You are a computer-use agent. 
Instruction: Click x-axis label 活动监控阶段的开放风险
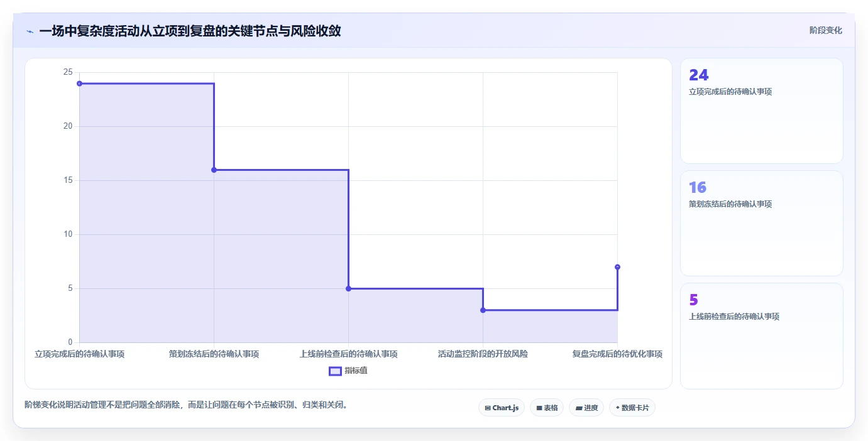(483, 354)
